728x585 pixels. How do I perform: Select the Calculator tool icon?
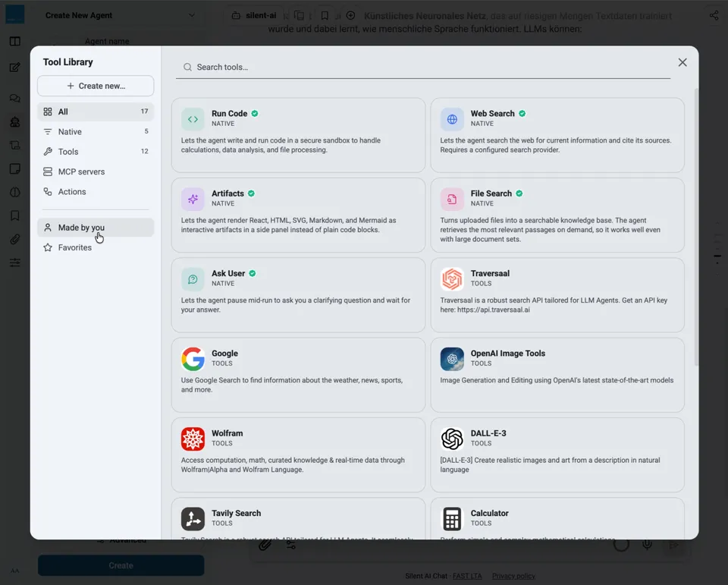tap(452, 518)
